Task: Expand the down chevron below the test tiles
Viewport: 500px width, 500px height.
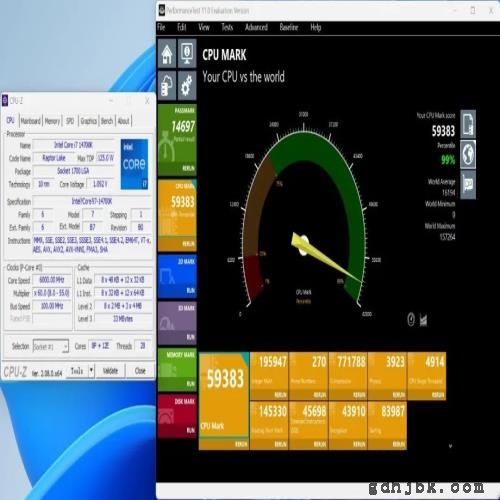Action: 450,446
